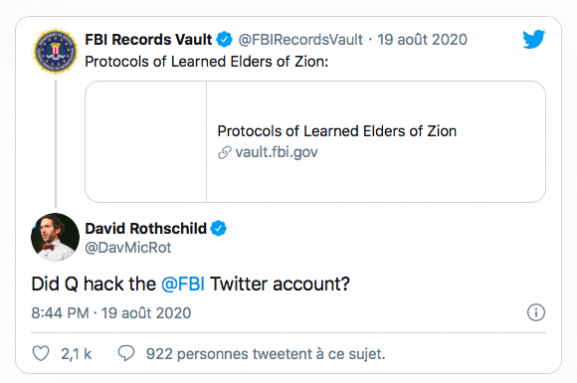The width and height of the screenshot is (577, 383).
Task: Click FBI Records Vault verified badge
Action: point(224,39)
